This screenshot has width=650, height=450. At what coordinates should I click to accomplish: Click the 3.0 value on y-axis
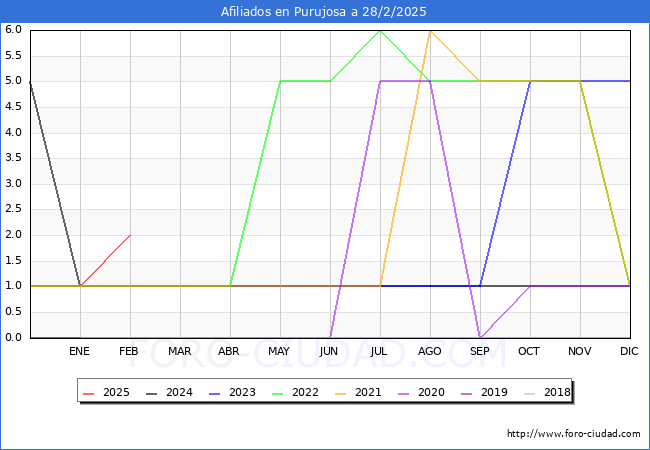[13, 184]
